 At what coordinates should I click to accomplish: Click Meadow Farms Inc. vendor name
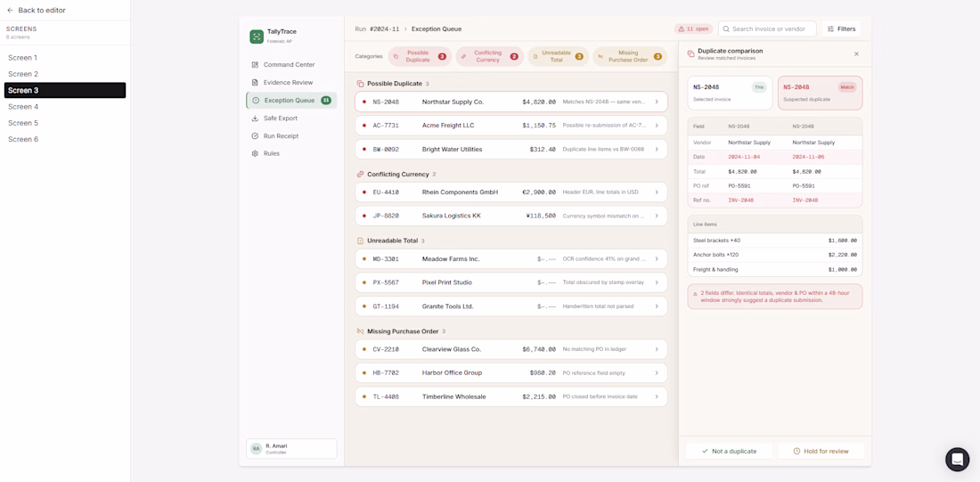[x=451, y=258]
